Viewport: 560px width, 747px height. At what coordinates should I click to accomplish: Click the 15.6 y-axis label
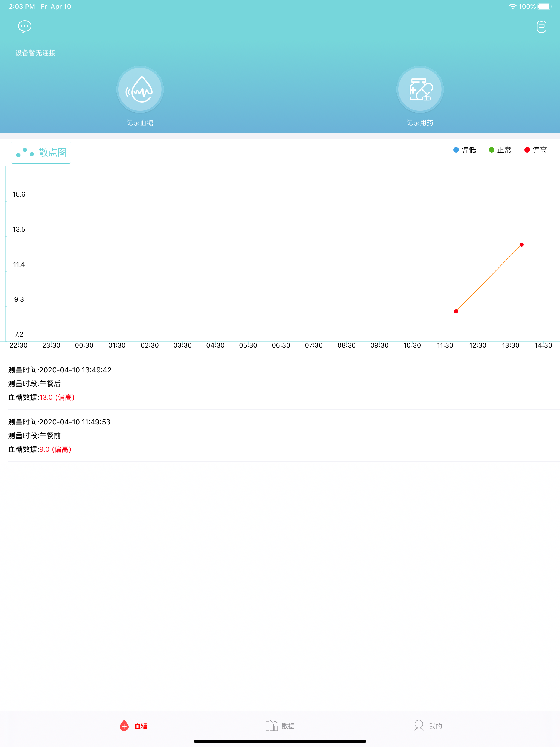pyautogui.click(x=19, y=194)
